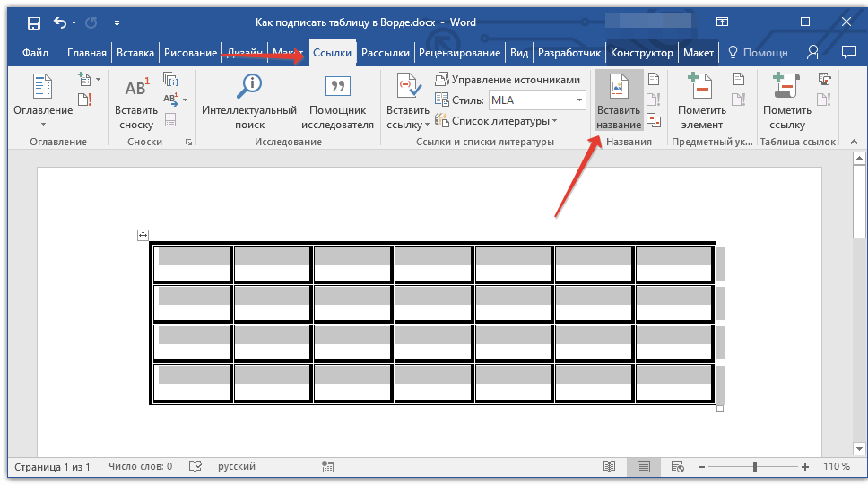Save document using the floppy disk icon
868x485 pixels.
[x=33, y=22]
